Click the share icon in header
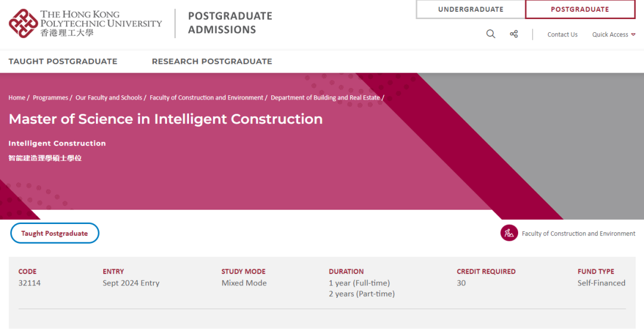The width and height of the screenshot is (644, 336). click(514, 34)
